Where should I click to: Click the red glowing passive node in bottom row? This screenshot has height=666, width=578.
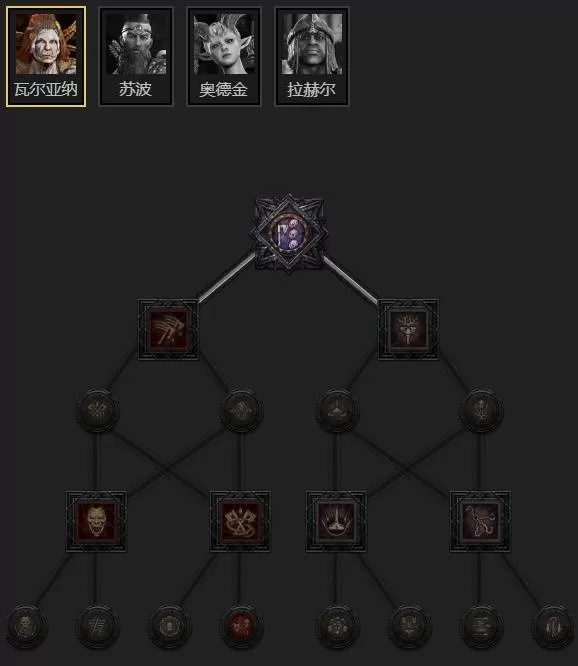tap(241, 627)
